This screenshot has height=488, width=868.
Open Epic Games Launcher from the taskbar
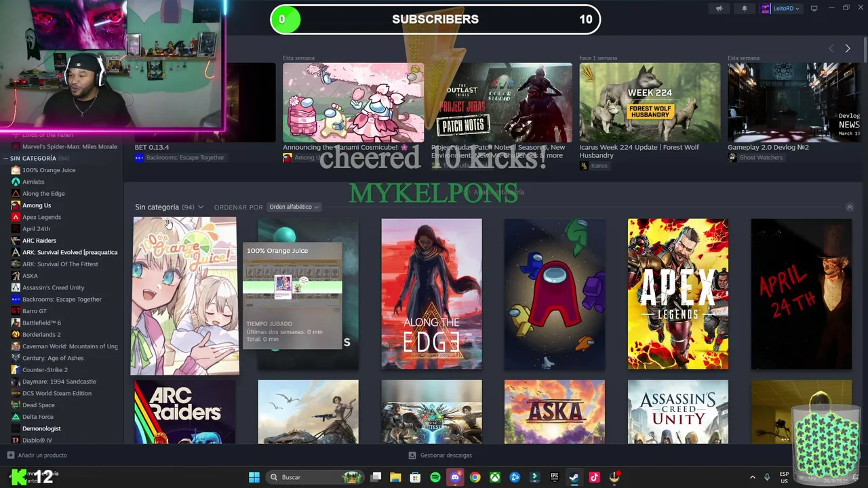point(554,477)
